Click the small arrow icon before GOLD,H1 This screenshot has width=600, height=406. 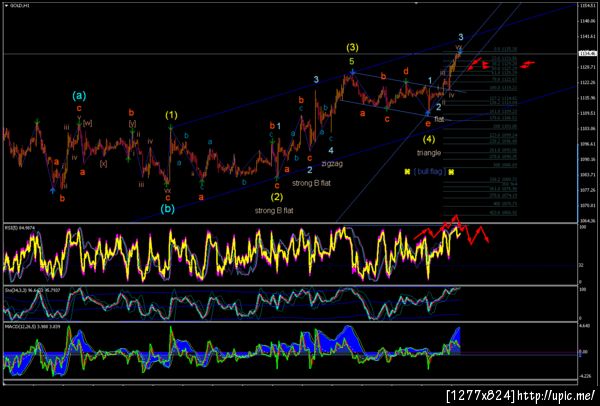click(x=6, y=5)
